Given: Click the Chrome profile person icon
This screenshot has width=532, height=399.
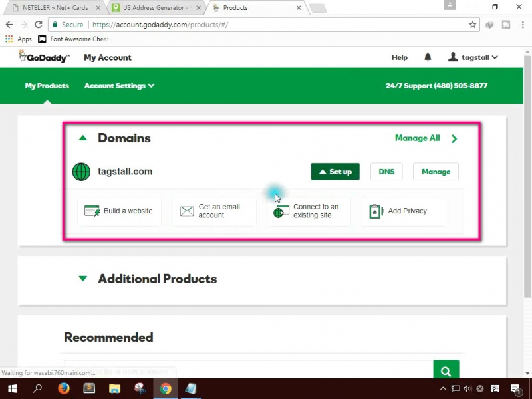Looking at the screenshot, I should click(x=450, y=5).
